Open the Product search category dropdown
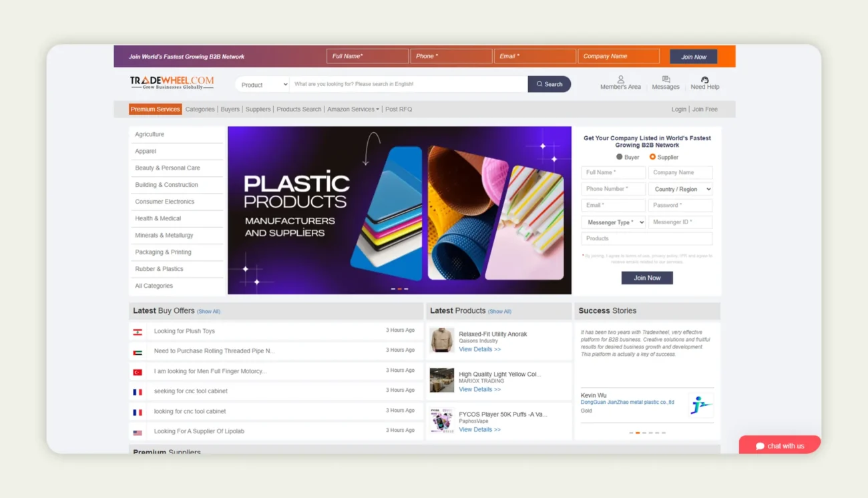 click(262, 84)
